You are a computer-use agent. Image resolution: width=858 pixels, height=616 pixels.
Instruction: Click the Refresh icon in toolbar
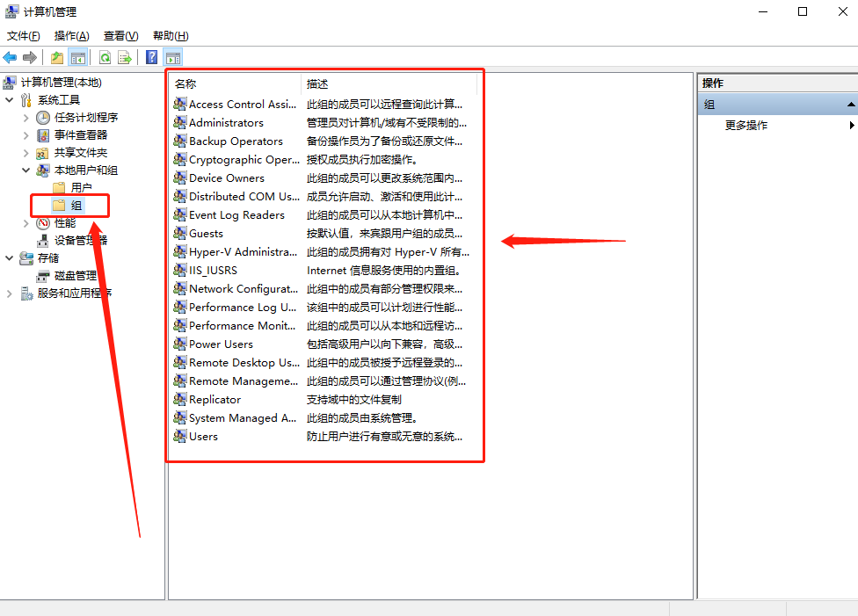105,58
